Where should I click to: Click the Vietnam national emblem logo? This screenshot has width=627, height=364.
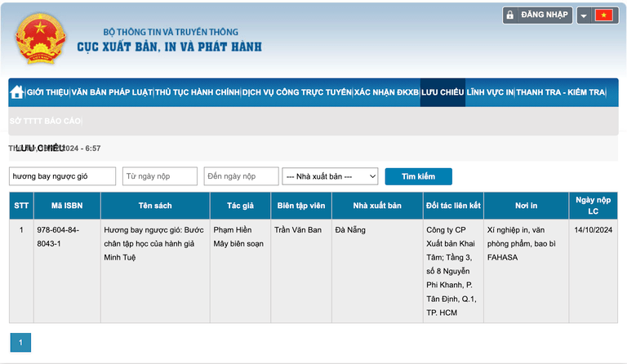point(40,37)
